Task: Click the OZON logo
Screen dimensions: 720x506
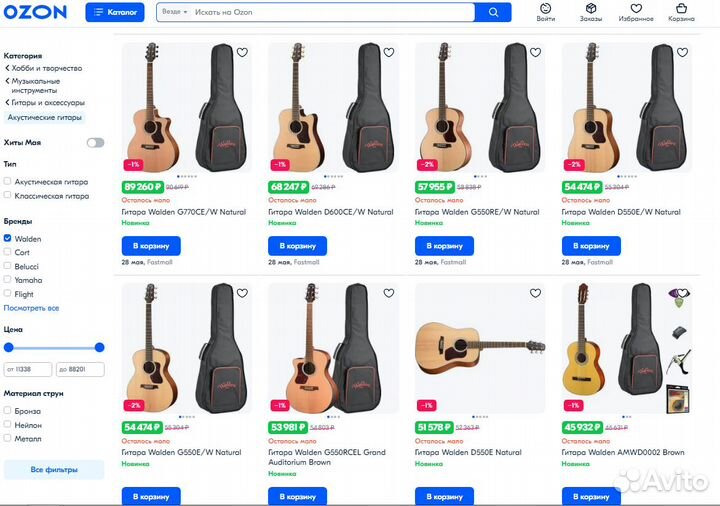Action: click(35, 12)
